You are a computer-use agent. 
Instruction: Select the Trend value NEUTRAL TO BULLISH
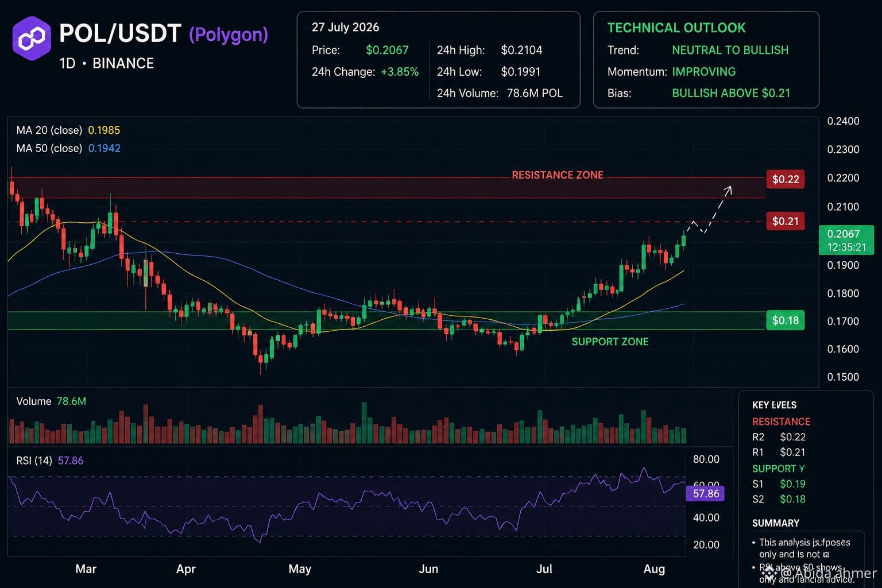730,50
